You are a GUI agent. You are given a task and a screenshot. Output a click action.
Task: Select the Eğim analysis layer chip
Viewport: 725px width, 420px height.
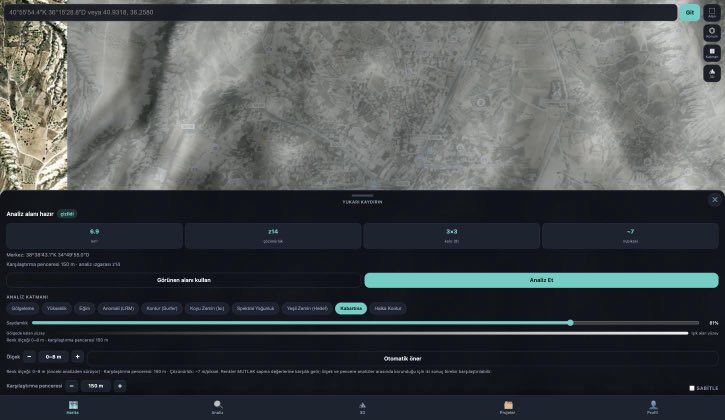(x=84, y=309)
